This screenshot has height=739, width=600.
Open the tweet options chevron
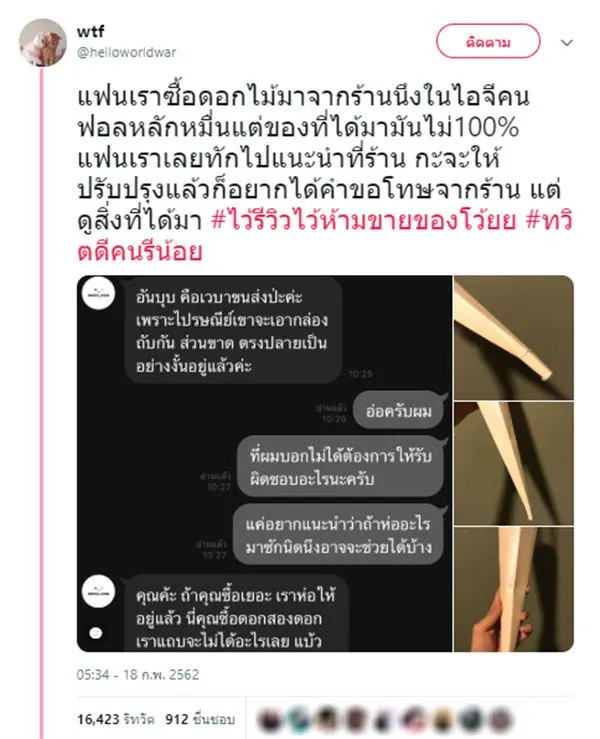[x=566, y=43]
